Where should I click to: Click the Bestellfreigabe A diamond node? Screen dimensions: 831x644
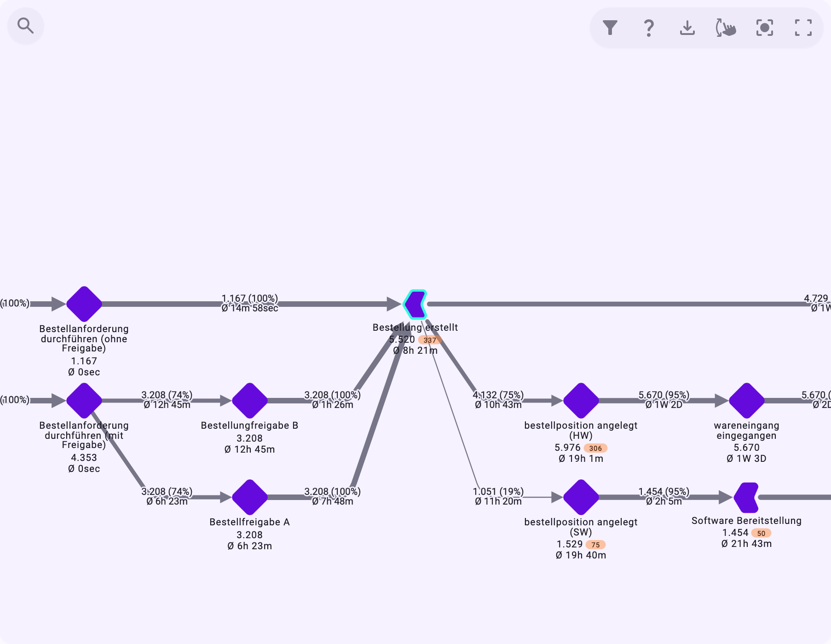click(x=250, y=497)
